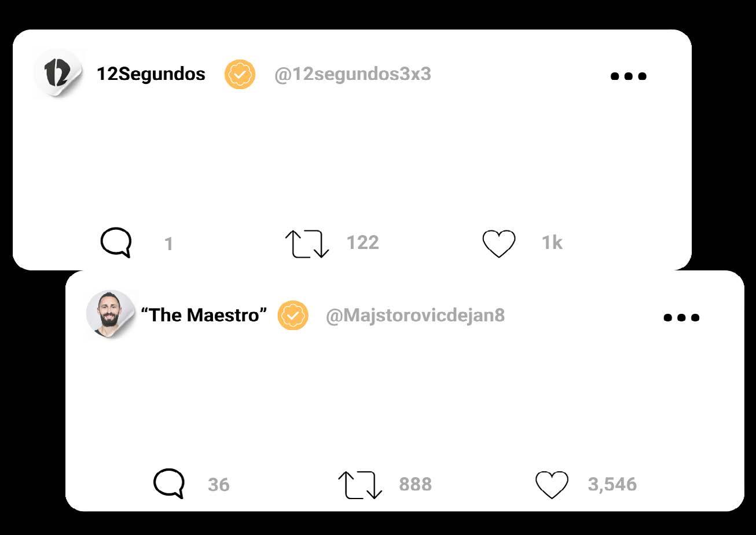
Task: Open "The Maestro" display name
Action: click(x=204, y=316)
